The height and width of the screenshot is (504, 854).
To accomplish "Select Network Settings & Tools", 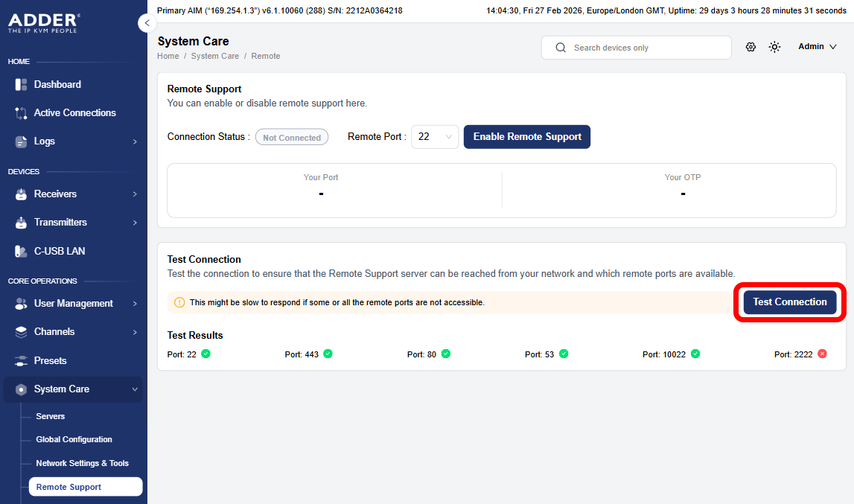I will click(83, 463).
